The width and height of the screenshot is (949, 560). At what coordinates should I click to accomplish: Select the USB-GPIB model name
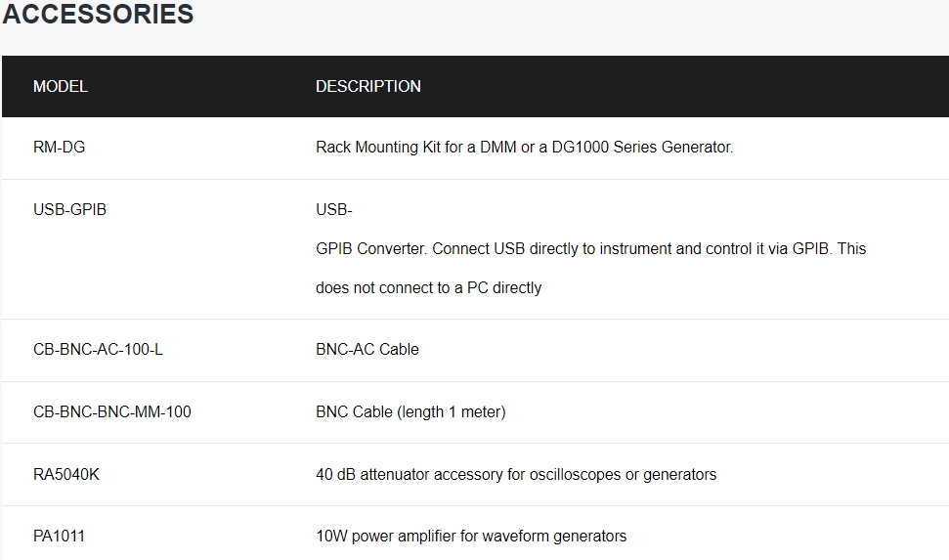coord(69,209)
